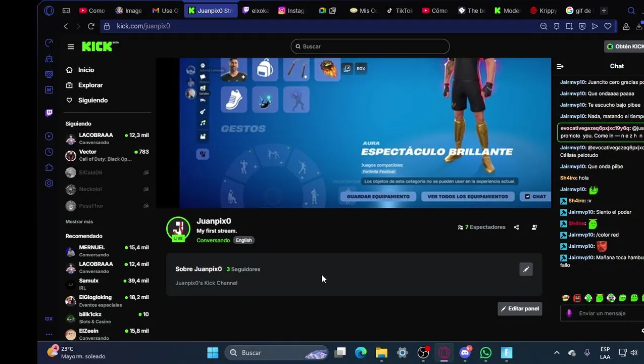Pop out the video player icon
The image size is (644, 364).
pos(347,69)
